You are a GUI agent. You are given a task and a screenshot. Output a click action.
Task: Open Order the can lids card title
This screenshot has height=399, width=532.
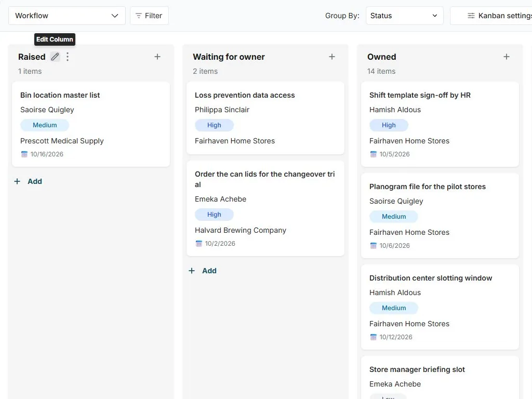264,179
